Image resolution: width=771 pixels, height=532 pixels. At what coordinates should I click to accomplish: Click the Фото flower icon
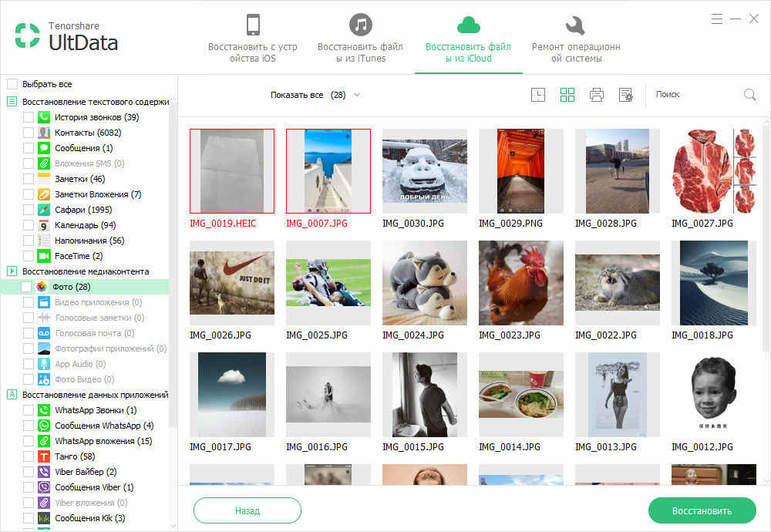tap(42, 287)
